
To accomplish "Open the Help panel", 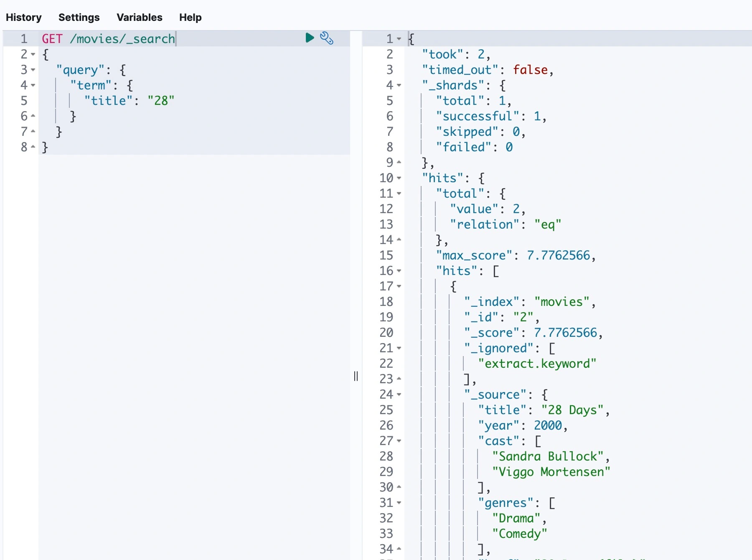I will tap(190, 17).
